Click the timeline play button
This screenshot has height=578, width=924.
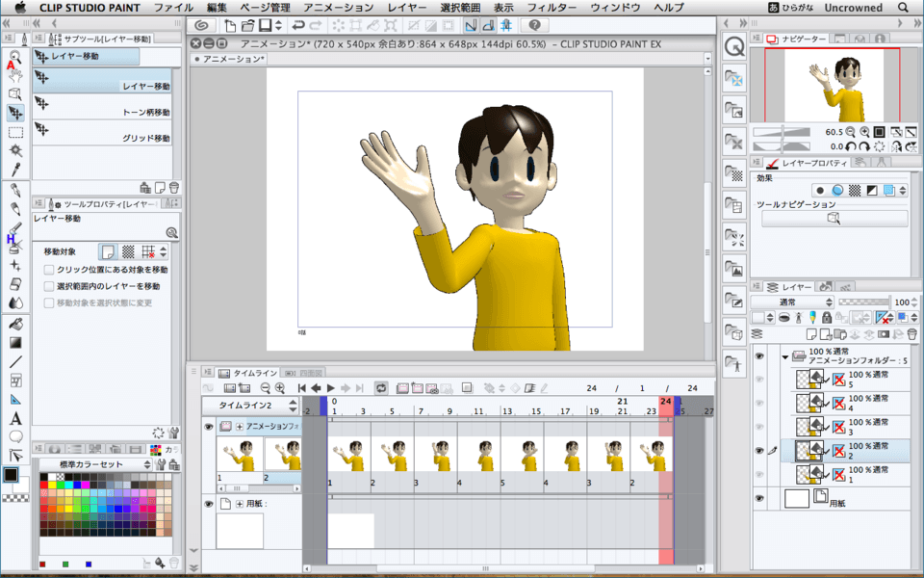330,387
